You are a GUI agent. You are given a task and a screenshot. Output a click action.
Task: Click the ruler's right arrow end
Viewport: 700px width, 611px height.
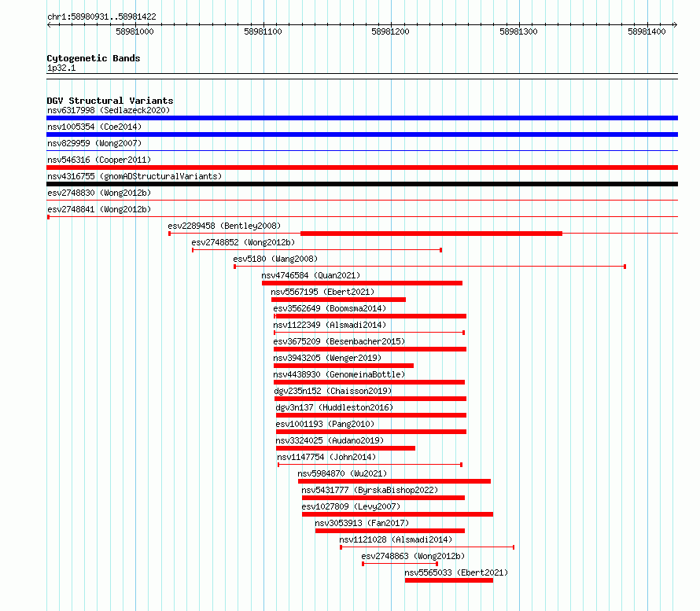pos(675,25)
